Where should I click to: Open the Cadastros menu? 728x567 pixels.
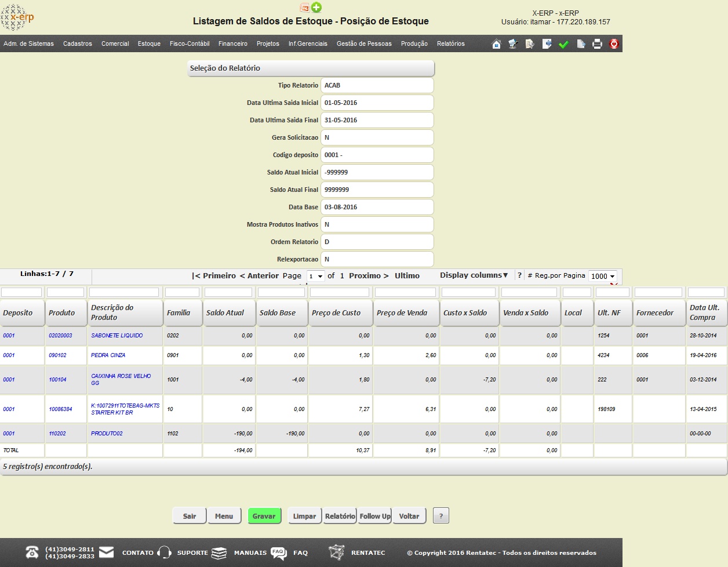[x=78, y=43]
